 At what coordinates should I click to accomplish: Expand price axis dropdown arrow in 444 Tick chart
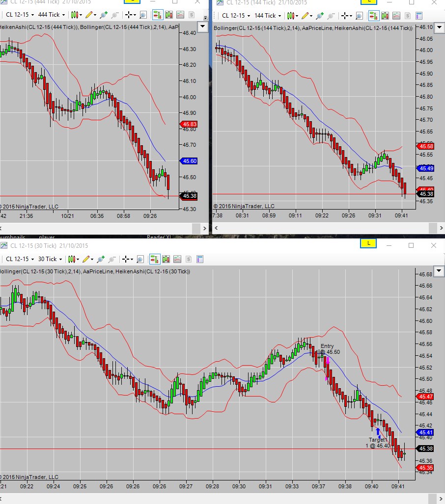pos(203,27)
